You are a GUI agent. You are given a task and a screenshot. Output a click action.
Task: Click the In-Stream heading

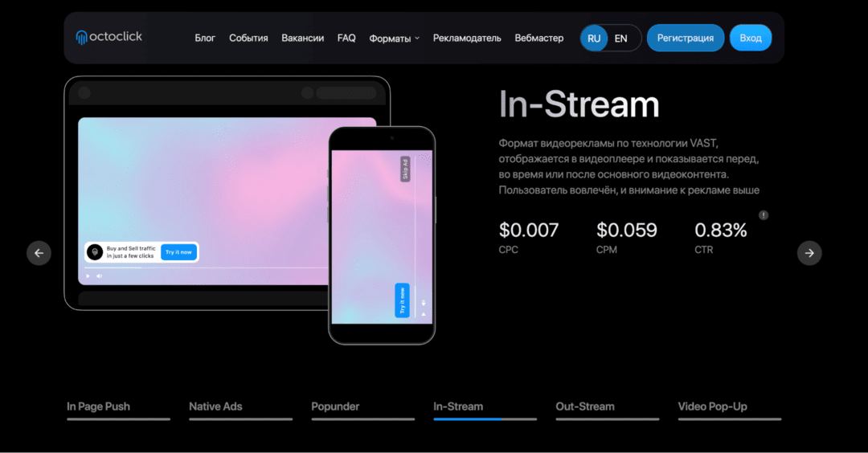pyautogui.click(x=579, y=104)
